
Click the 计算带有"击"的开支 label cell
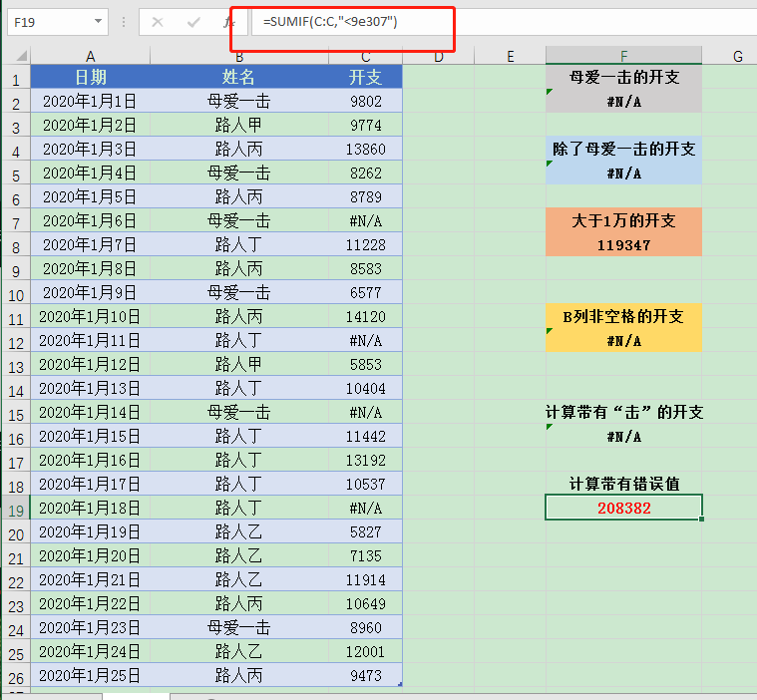coord(623,412)
